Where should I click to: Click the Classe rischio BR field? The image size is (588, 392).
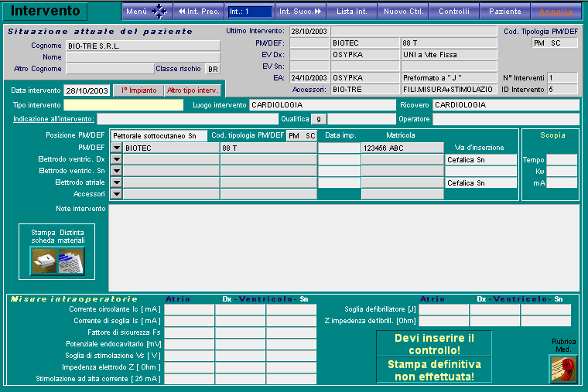click(213, 70)
